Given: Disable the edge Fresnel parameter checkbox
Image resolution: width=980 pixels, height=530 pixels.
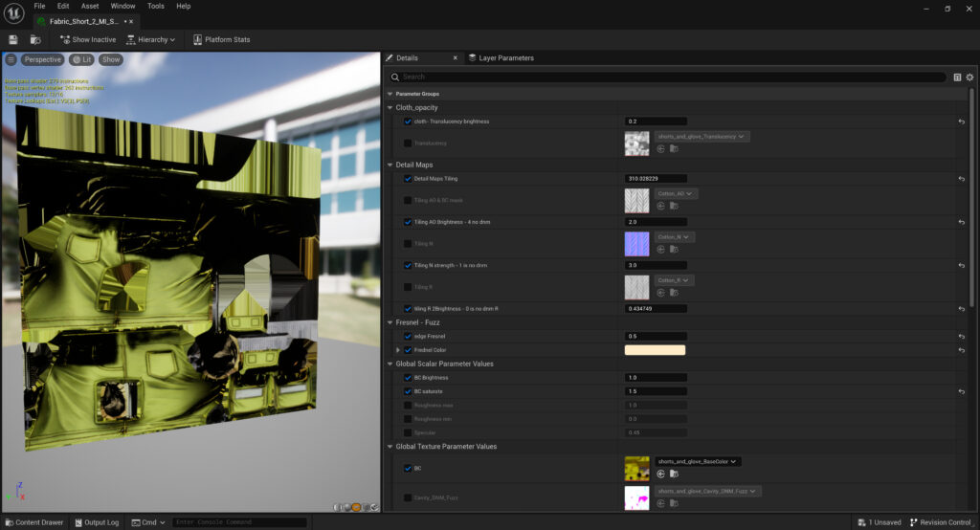Looking at the screenshot, I should coord(409,336).
